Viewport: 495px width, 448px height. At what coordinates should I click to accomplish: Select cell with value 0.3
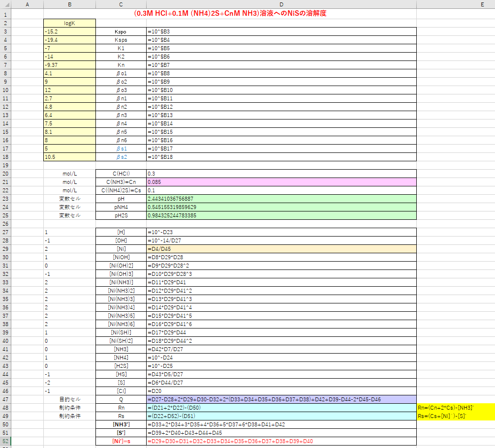point(281,174)
